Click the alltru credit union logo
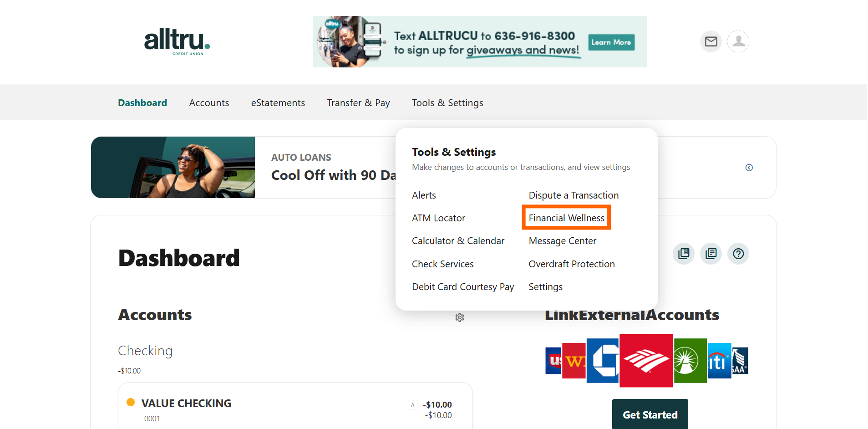Viewport: 868px width, 429px height. (177, 42)
